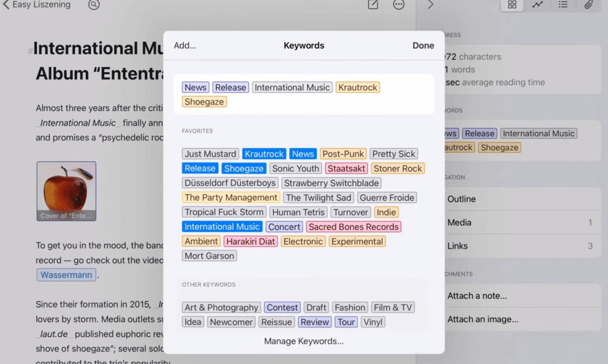Viewport: 608px width, 364px height.
Task: Toggle on the Post-Punk keyword
Action: click(343, 154)
